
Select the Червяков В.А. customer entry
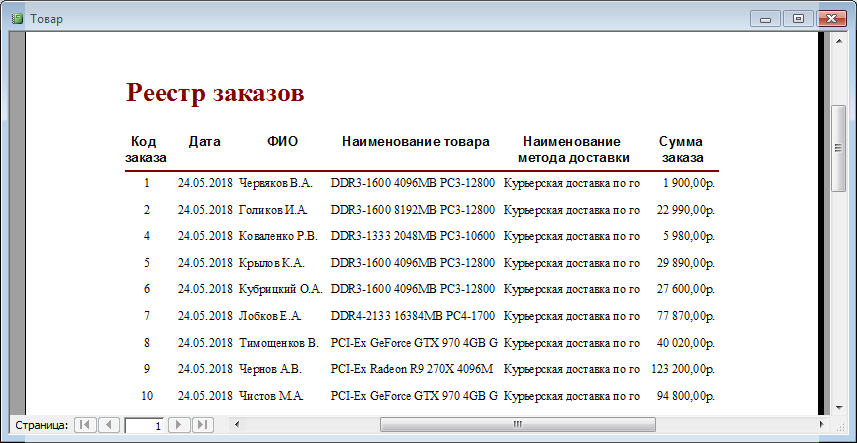click(275, 183)
